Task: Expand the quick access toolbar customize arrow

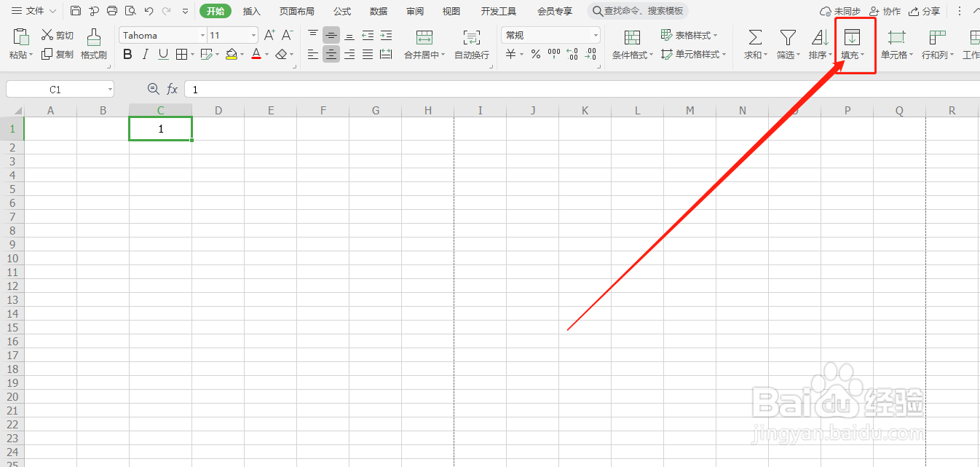Action: point(185,11)
